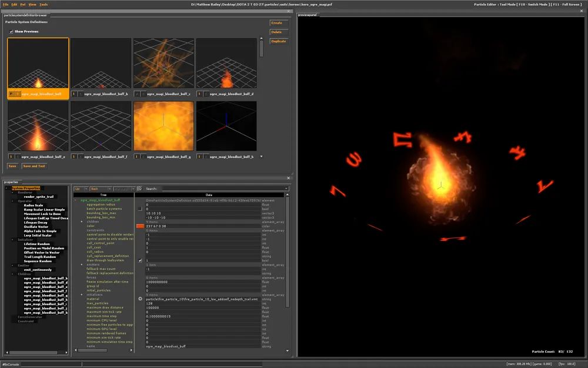The image size is (588, 368).
Task: Uncheck the Show Previews checkbox
Action: tap(11, 31)
